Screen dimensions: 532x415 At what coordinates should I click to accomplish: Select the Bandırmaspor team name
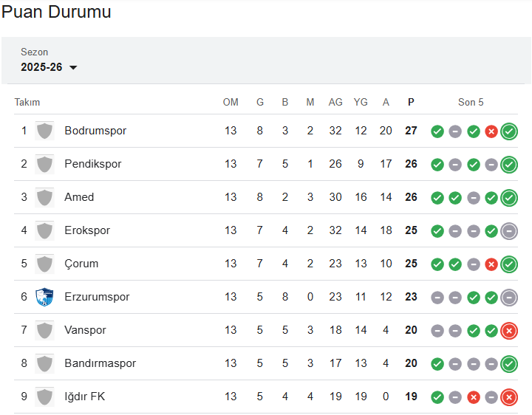[x=100, y=363]
